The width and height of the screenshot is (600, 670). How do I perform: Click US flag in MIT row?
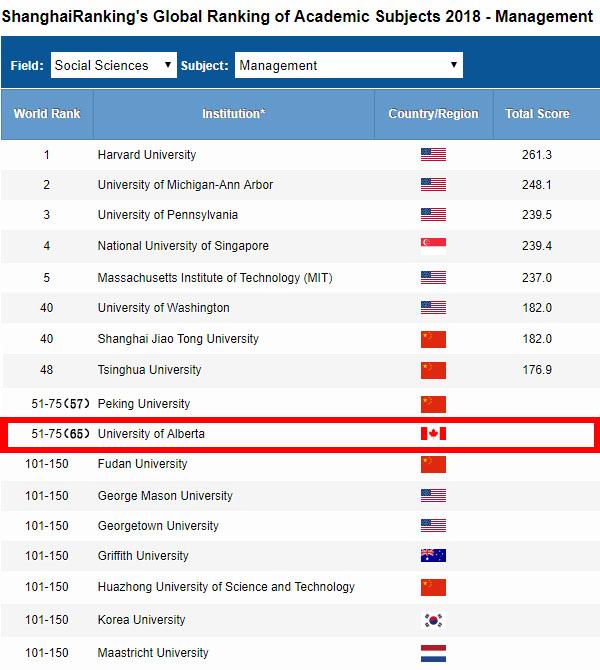click(433, 278)
